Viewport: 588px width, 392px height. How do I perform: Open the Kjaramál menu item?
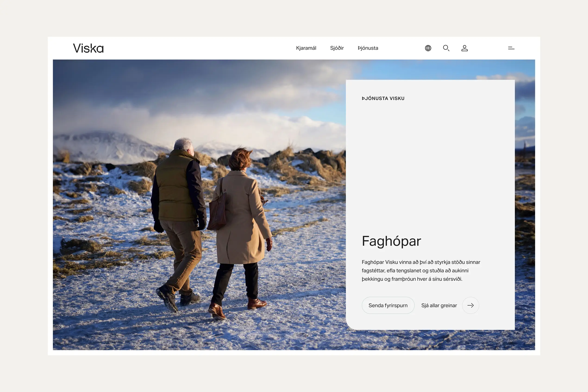click(x=306, y=48)
